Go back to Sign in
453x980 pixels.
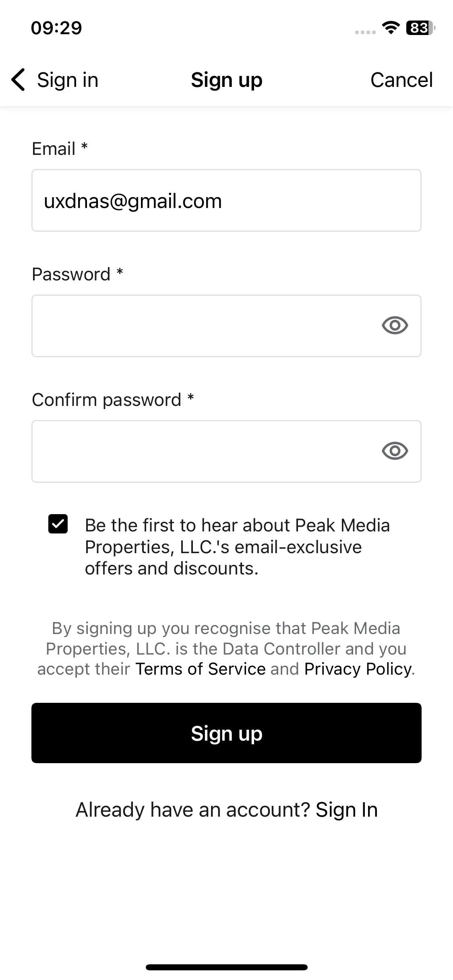point(68,80)
